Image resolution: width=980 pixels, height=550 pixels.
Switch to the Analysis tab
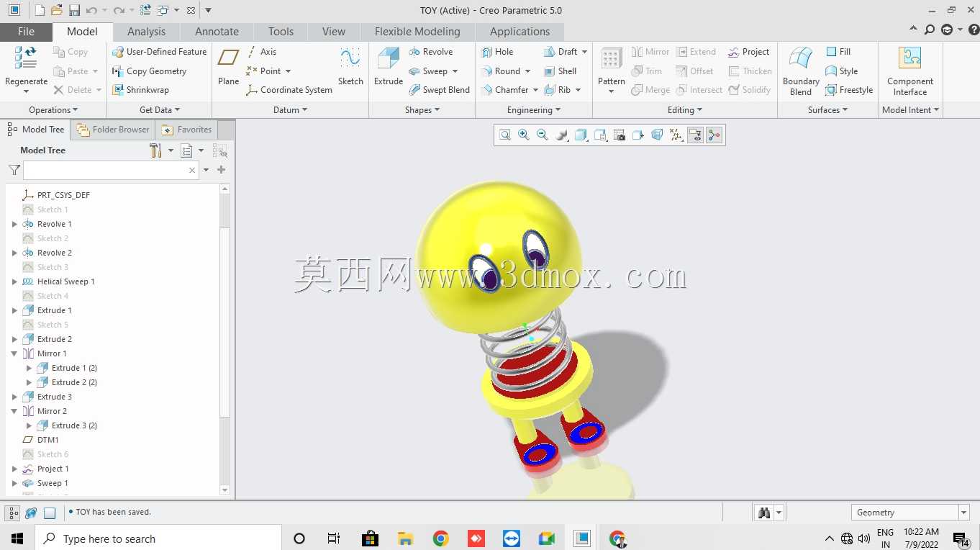click(146, 32)
